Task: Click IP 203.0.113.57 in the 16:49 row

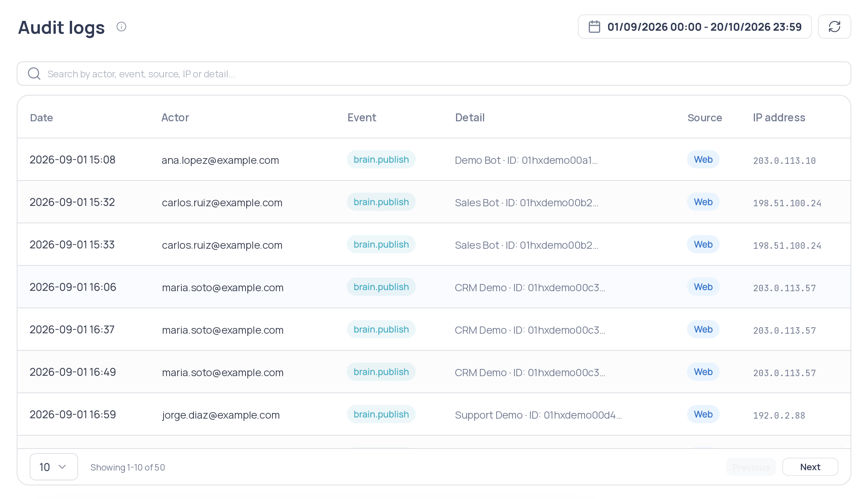Action: click(x=784, y=373)
